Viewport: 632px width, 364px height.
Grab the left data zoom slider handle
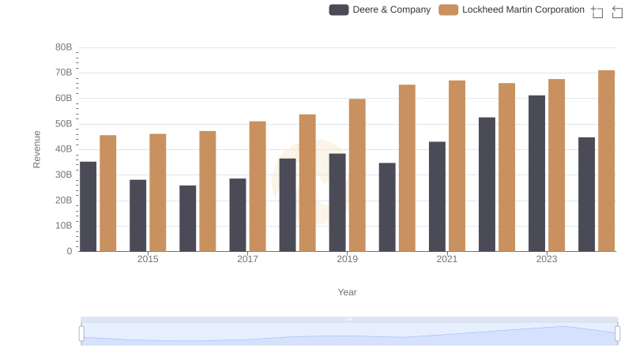(81, 333)
